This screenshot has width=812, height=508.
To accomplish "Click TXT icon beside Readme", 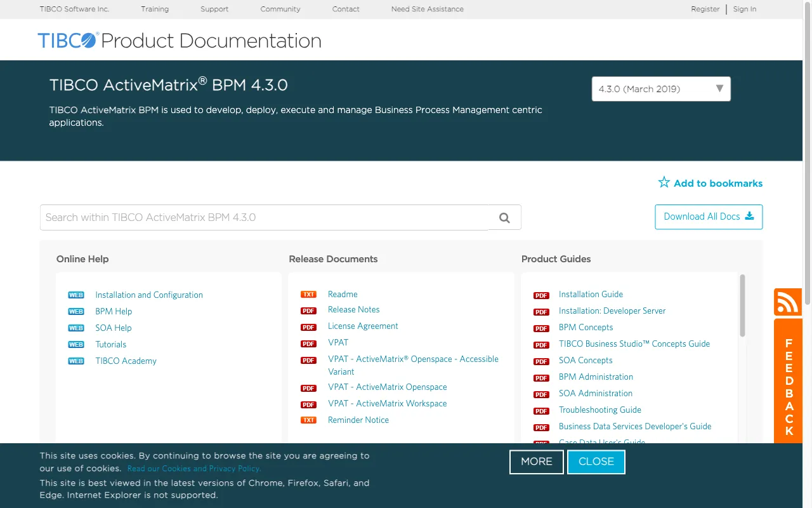I will (308, 295).
